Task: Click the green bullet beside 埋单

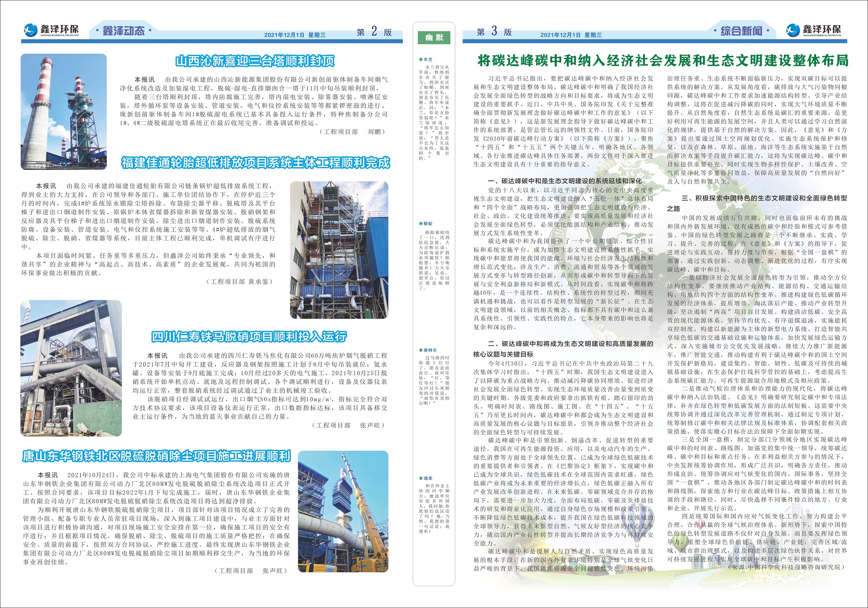Action: tap(421, 478)
